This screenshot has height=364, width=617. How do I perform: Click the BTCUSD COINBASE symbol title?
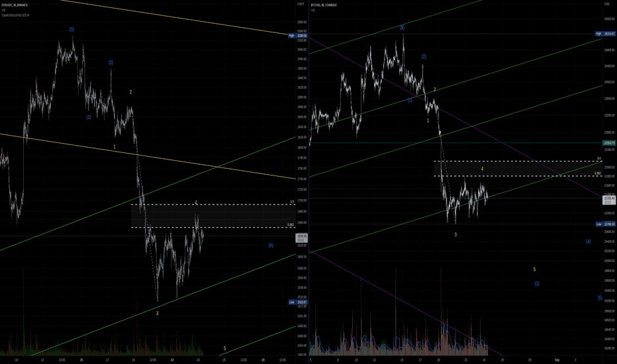[324, 5]
